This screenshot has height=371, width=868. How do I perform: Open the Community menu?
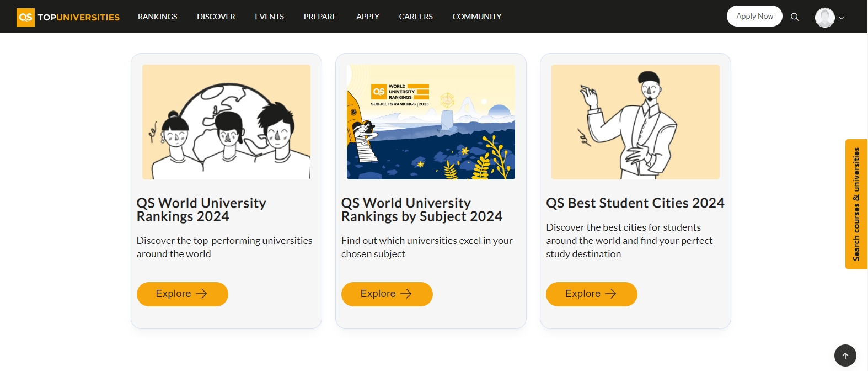477,17
